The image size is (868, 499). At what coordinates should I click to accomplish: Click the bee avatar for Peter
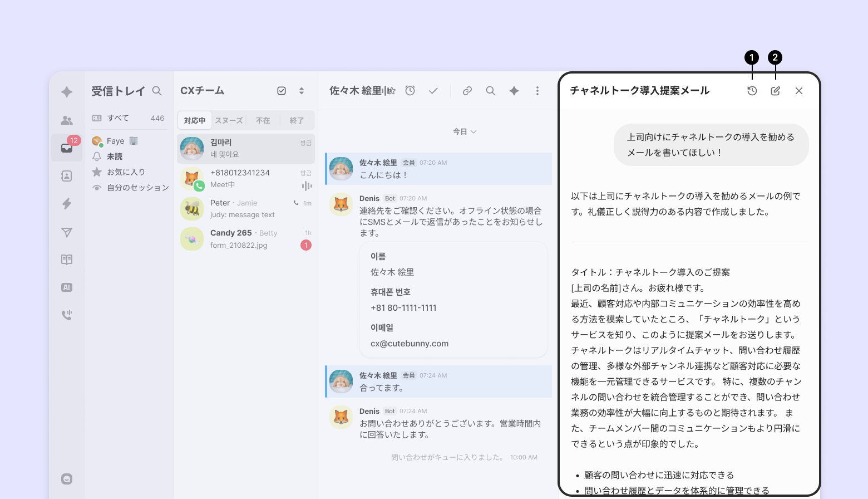[192, 209]
